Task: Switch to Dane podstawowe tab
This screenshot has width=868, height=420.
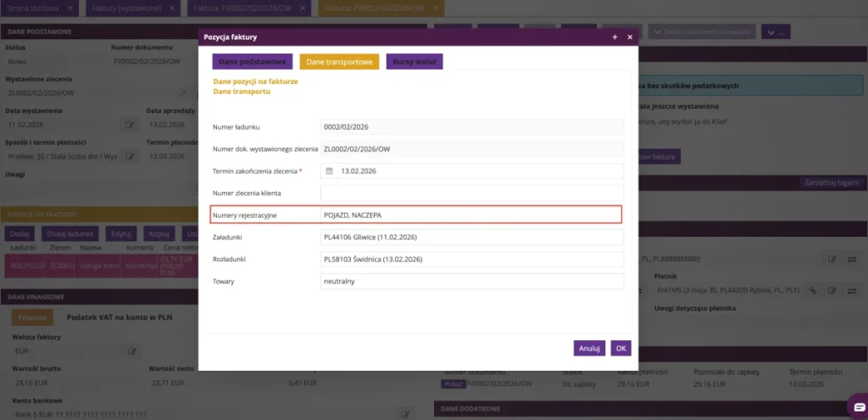Action: [x=252, y=61]
